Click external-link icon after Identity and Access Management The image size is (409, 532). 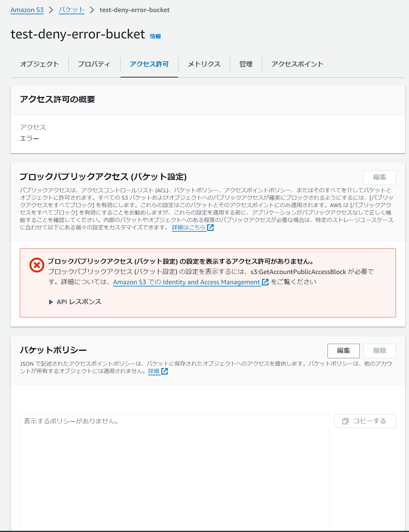[x=265, y=282]
